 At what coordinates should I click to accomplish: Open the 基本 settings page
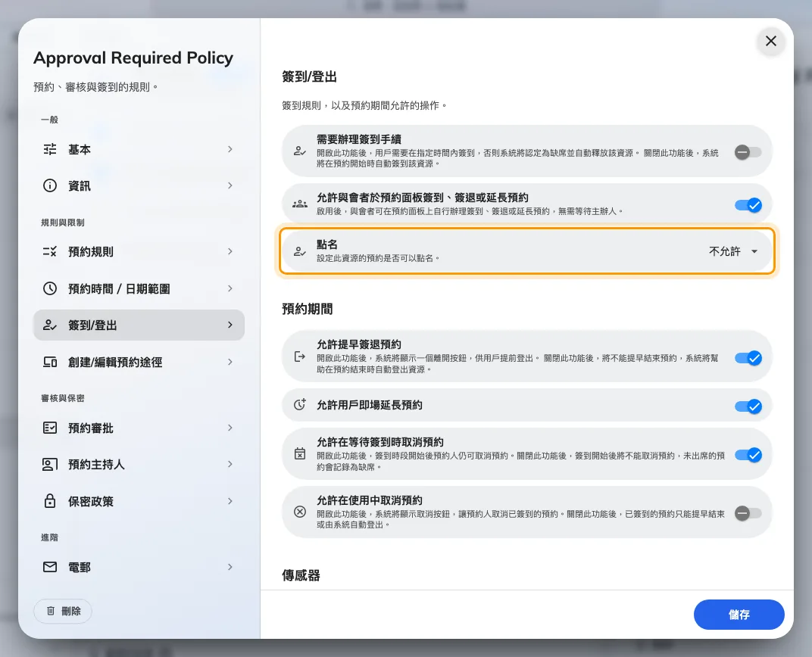pyautogui.click(x=139, y=150)
